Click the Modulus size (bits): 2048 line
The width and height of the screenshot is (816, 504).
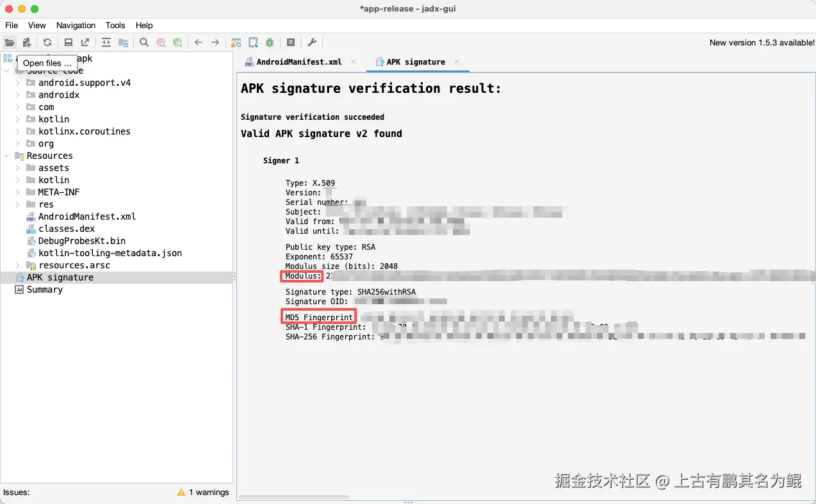341,266
